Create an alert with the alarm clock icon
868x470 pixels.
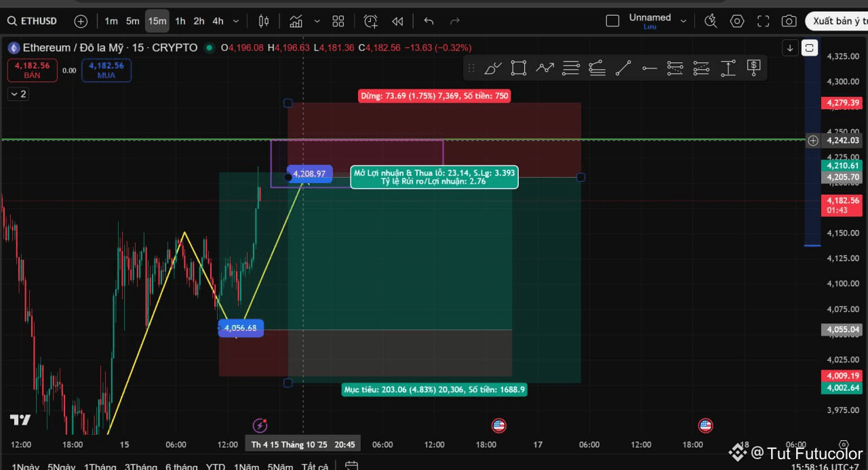[370, 21]
